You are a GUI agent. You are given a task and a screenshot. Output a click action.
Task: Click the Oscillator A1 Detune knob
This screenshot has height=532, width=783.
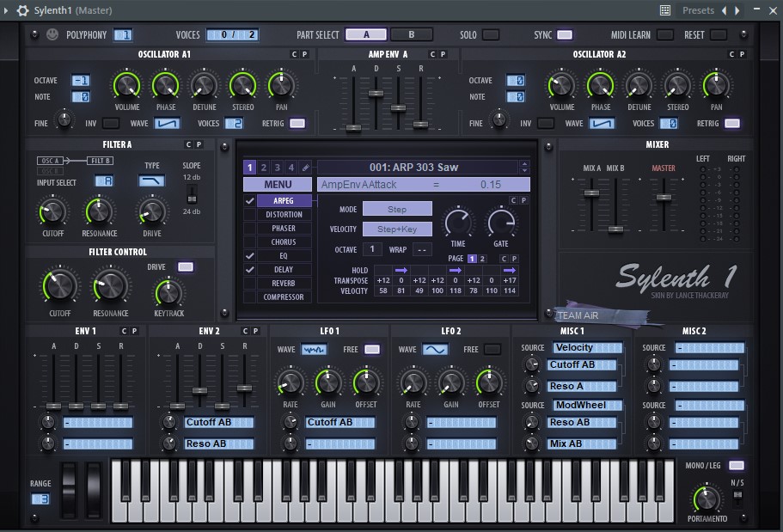click(205, 85)
